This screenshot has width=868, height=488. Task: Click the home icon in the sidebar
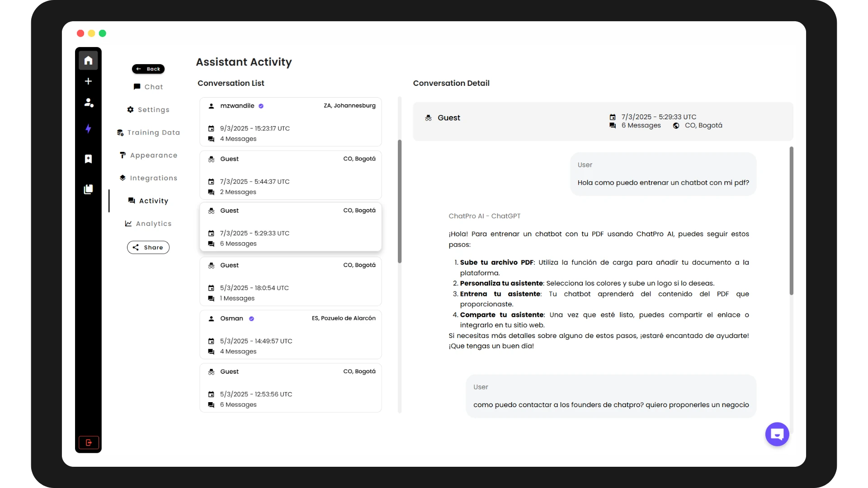[x=88, y=61]
